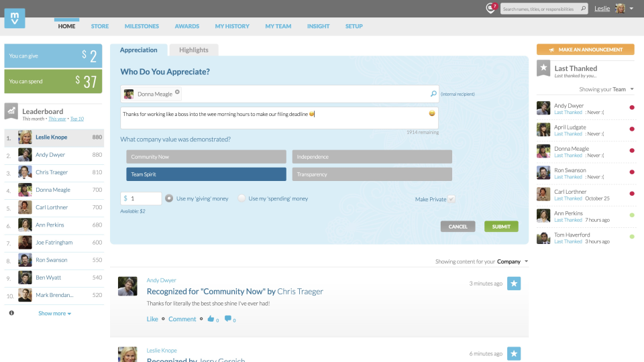Click the megaphone icon on announcement button
The width and height of the screenshot is (644, 362).
551,50
